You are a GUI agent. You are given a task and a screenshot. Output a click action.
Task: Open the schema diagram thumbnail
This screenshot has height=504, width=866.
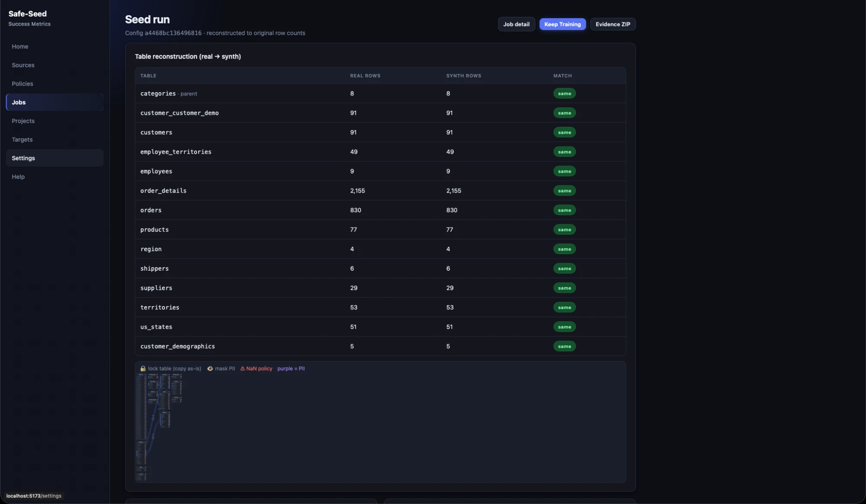[x=159, y=427]
